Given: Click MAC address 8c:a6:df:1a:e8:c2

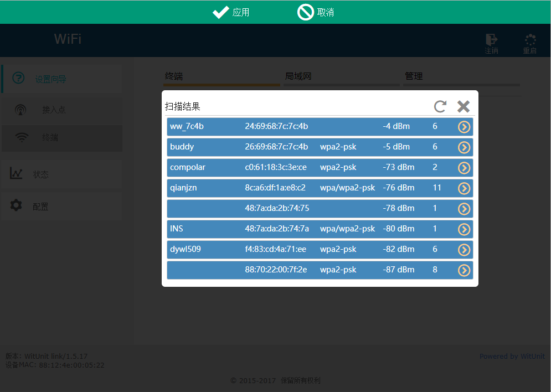Looking at the screenshot, I should [275, 188].
